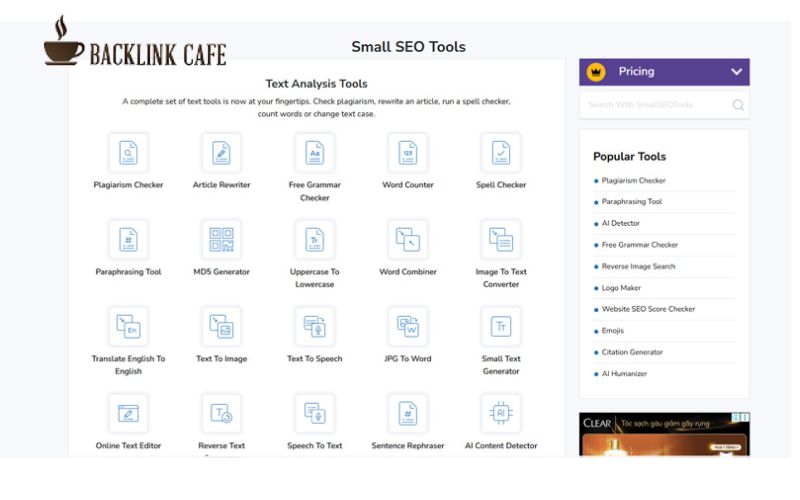Open the Image To Text Converter icon
The width and height of the screenshot is (800, 500).
click(501, 239)
